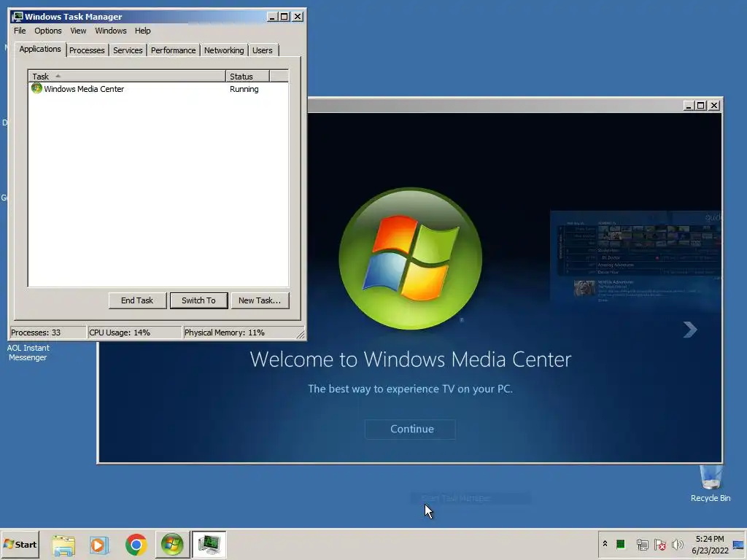The image size is (747, 560).
Task: Select the Applications tab
Action: pos(40,49)
